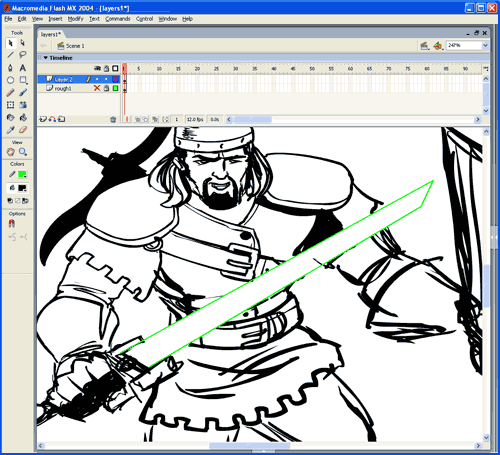Unlock the rough1 layer padlock
The height and width of the screenshot is (455, 500).
pyautogui.click(x=106, y=88)
